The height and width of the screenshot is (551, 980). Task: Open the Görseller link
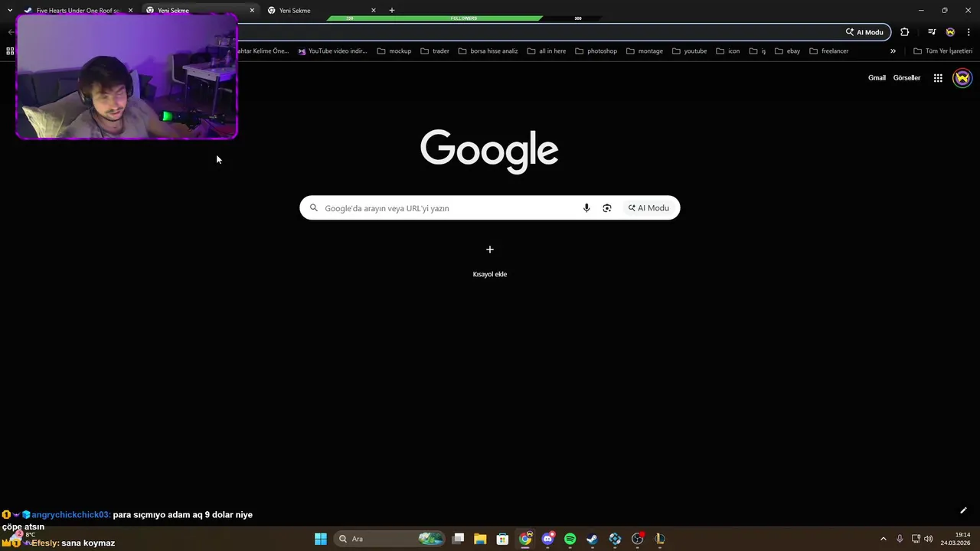pyautogui.click(x=906, y=78)
